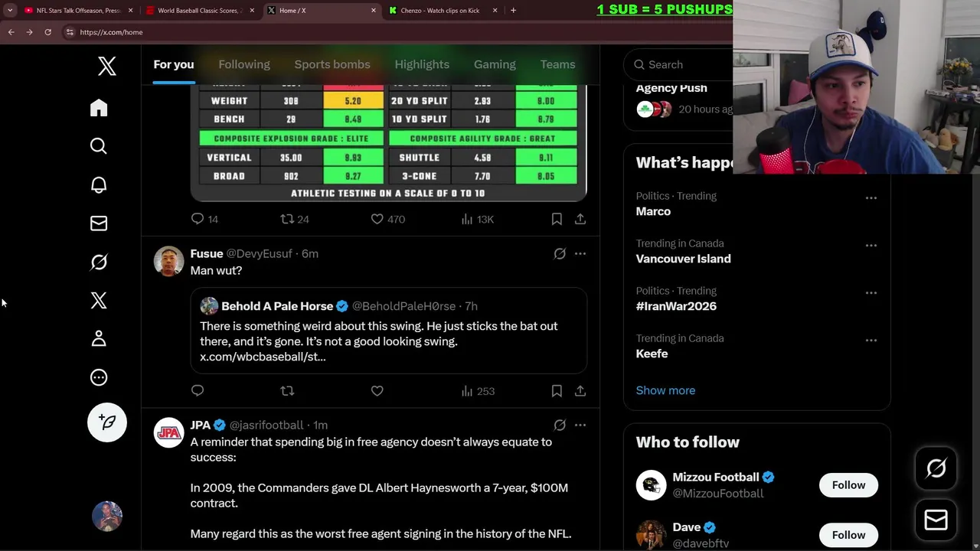Reload the page with browser refresh
The height and width of the screenshot is (551, 980).
47,32
